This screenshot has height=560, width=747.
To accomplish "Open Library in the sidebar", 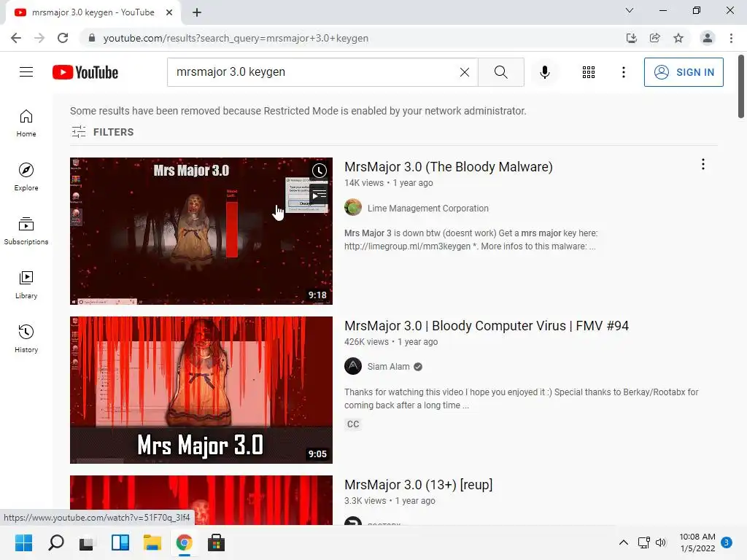I will [26, 285].
